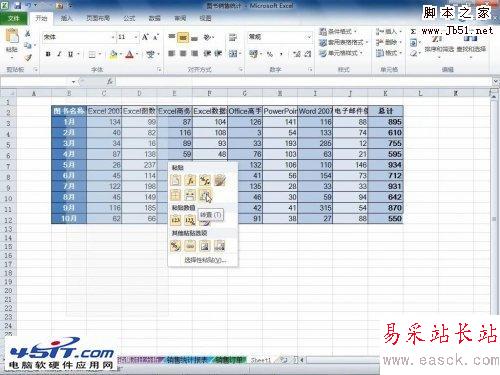Click the Clear eraser icon

414,53
